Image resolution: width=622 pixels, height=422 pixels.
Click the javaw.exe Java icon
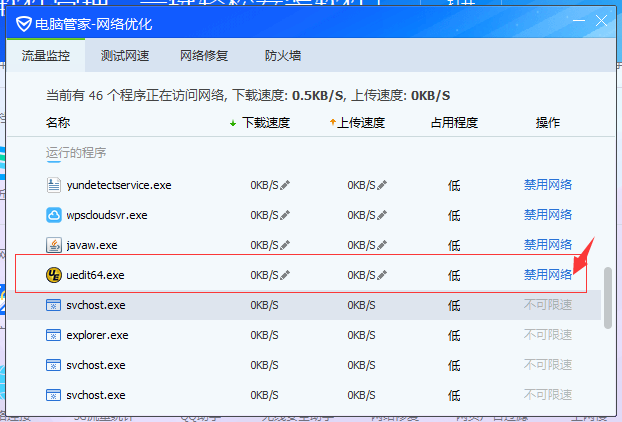pos(54,245)
